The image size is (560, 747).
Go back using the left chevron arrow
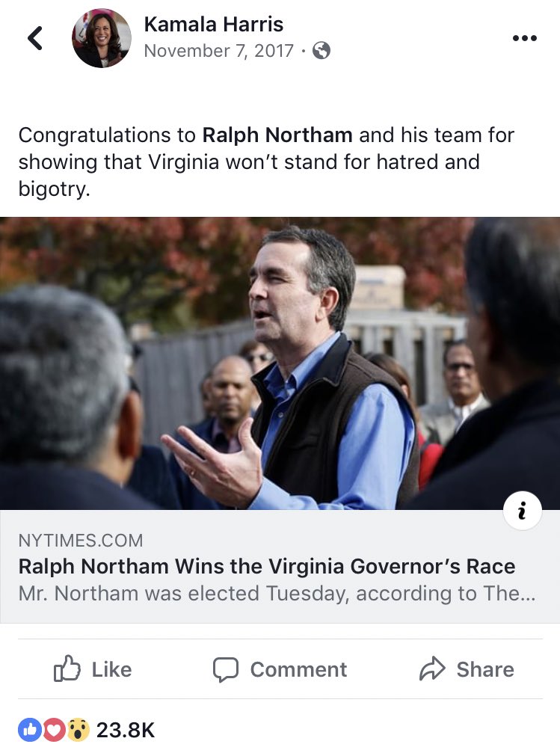34,38
